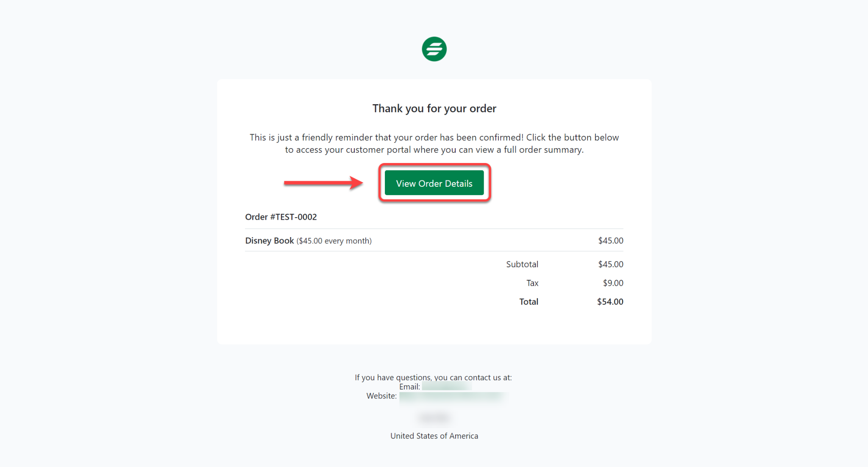Click the Disney Book line item
The width and height of the screenshot is (868, 467).
tap(269, 240)
